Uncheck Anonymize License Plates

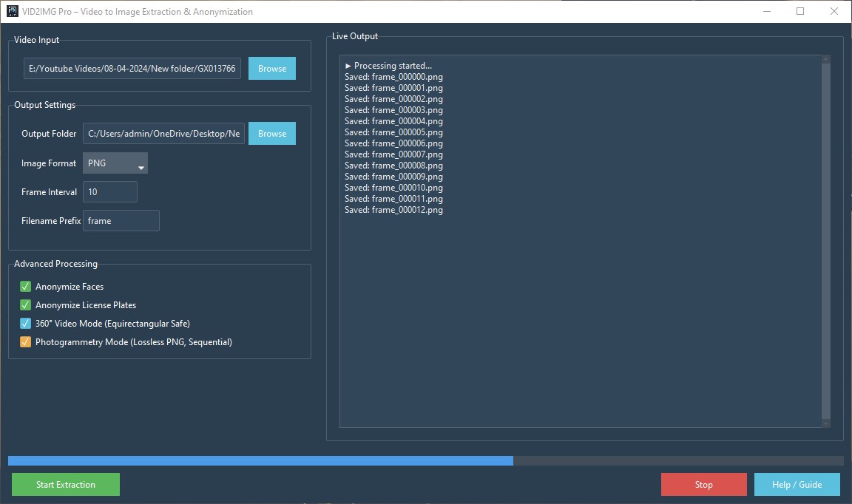coord(24,304)
